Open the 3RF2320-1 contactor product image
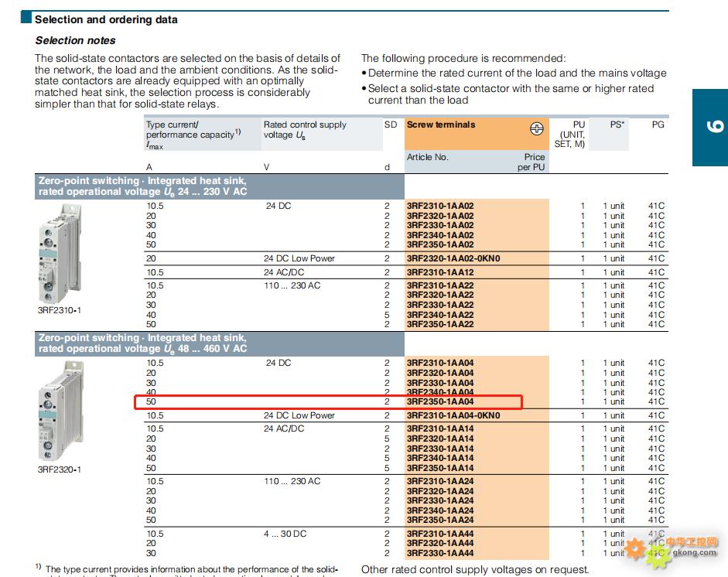728x577 pixels. point(61,411)
